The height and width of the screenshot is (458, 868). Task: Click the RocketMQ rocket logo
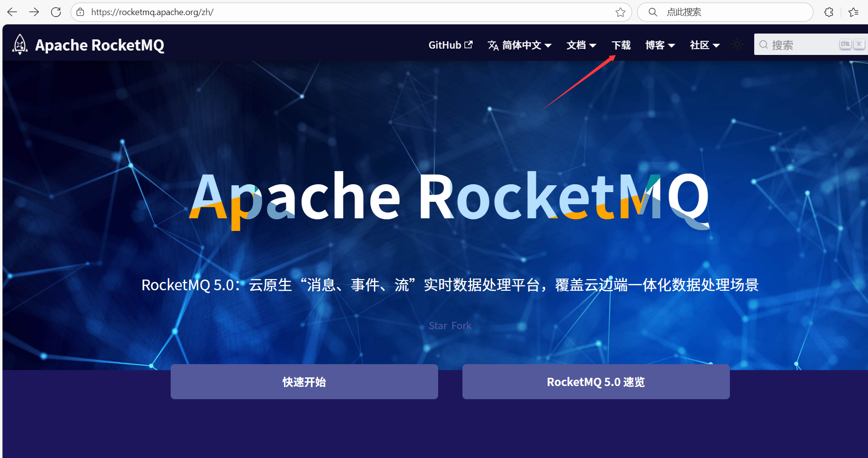pos(20,45)
